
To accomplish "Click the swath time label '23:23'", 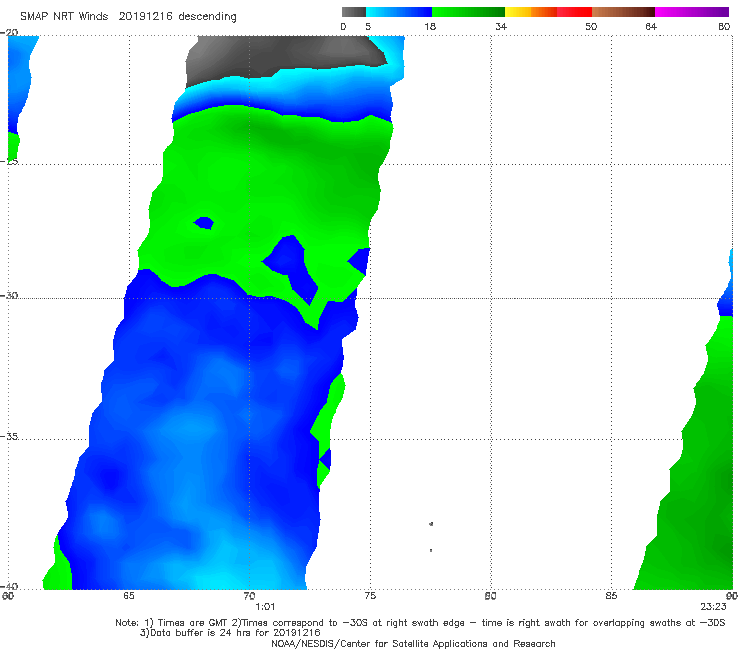I will pos(713,607).
